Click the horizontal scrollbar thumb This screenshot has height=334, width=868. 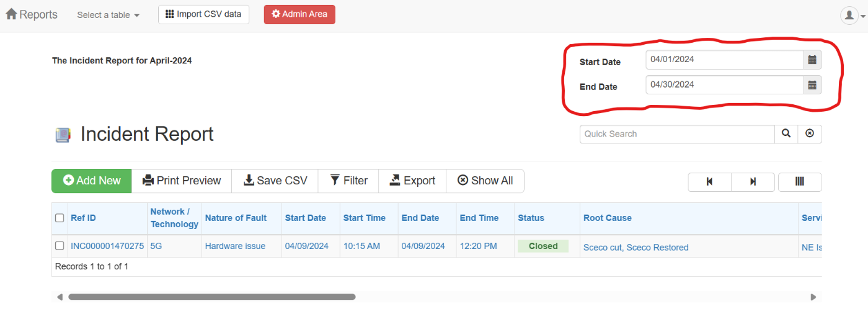[x=212, y=297]
